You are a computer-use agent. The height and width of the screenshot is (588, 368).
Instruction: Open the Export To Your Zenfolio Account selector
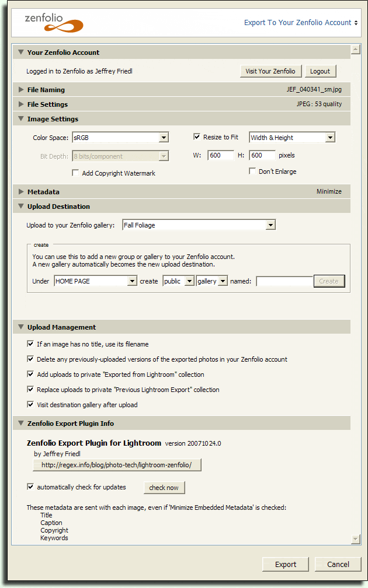tap(301, 23)
